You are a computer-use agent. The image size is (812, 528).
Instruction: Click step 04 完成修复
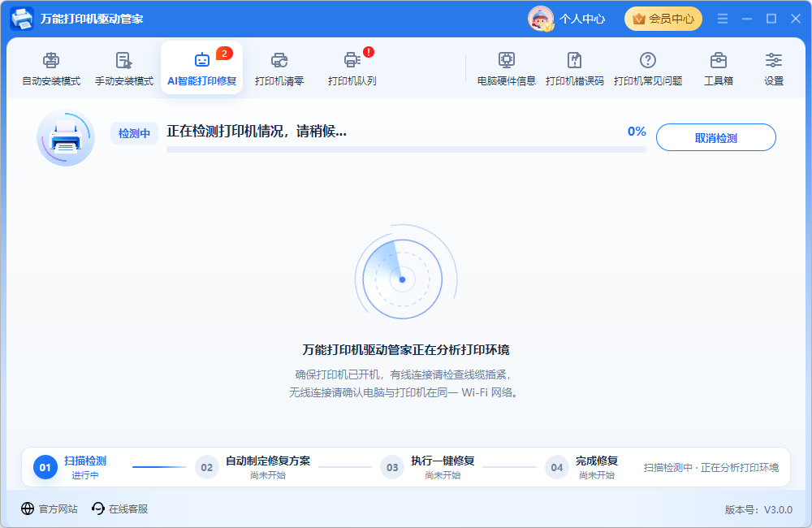click(x=581, y=467)
